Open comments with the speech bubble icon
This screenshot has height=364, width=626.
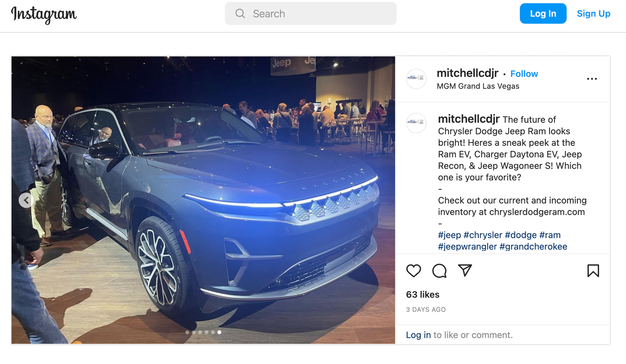[x=439, y=271]
